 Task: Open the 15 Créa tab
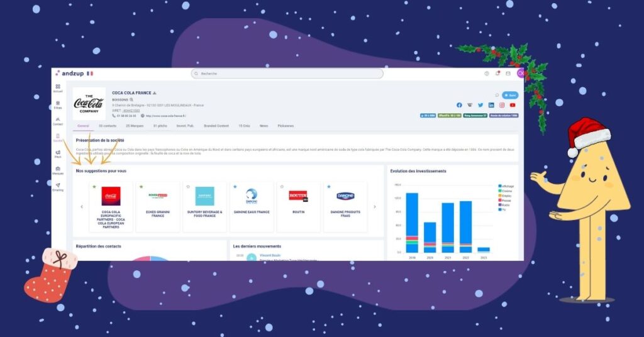pyautogui.click(x=245, y=126)
